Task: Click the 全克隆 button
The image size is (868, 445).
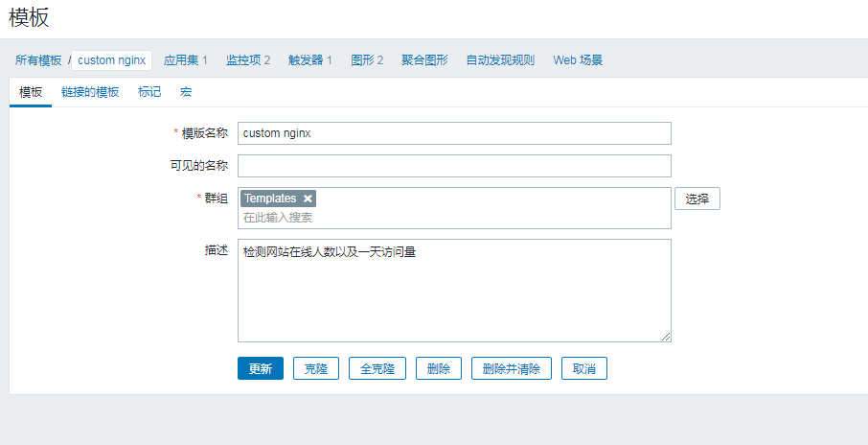Action: 377,369
